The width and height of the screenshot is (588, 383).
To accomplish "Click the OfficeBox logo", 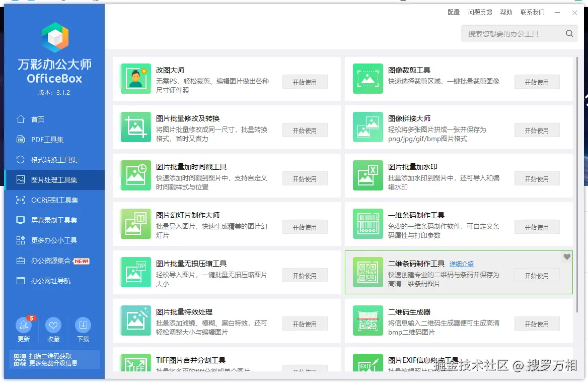I will 55,37.
